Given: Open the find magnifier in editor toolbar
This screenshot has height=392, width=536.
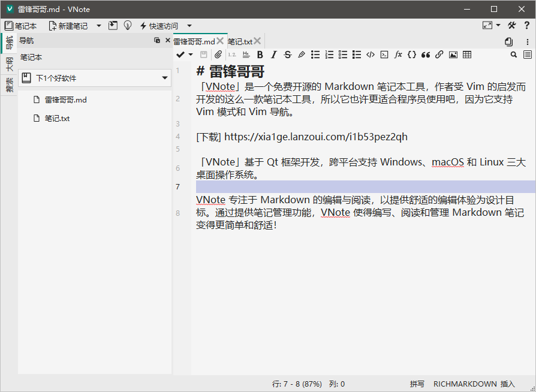Looking at the screenshot, I should pyautogui.click(x=514, y=55).
